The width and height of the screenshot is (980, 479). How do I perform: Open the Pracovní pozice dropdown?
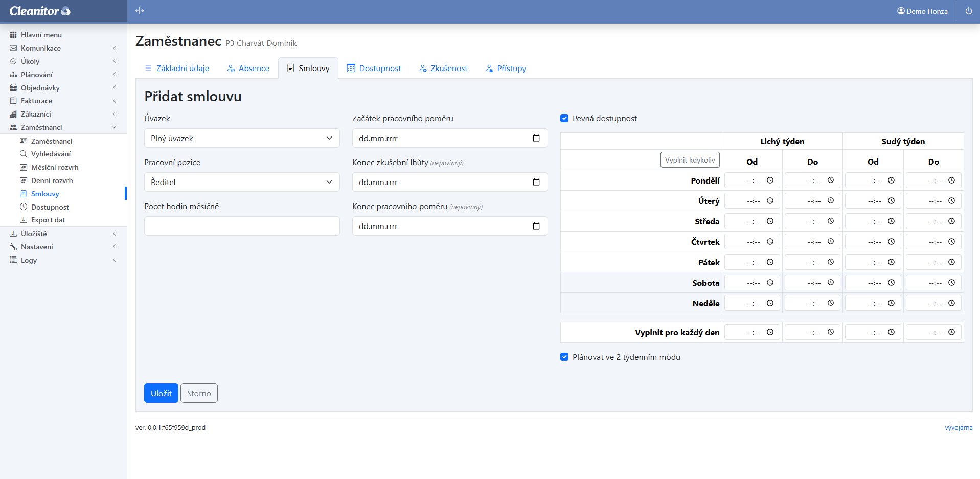click(242, 182)
